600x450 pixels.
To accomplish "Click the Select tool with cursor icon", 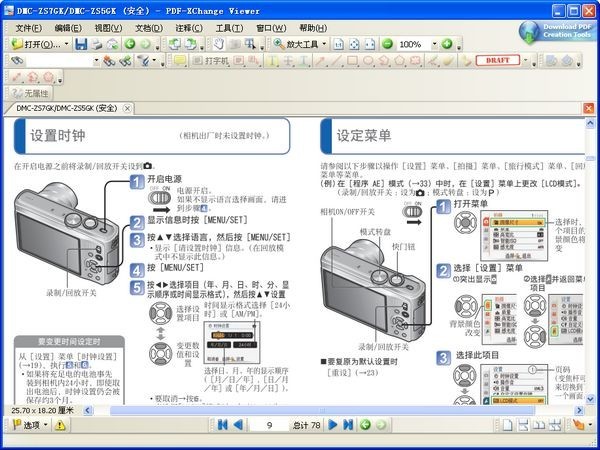I will click(x=250, y=44).
